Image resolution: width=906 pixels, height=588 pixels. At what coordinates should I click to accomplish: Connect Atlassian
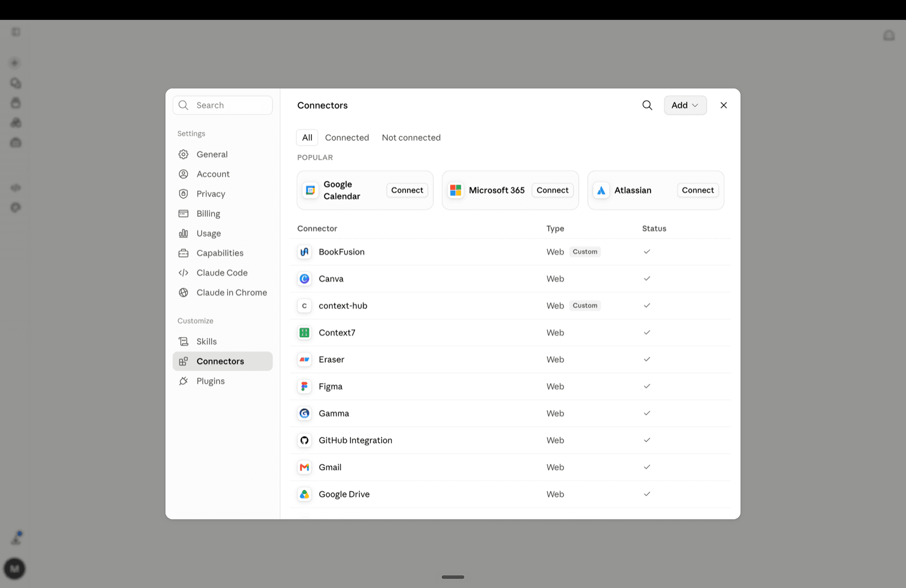(698, 190)
